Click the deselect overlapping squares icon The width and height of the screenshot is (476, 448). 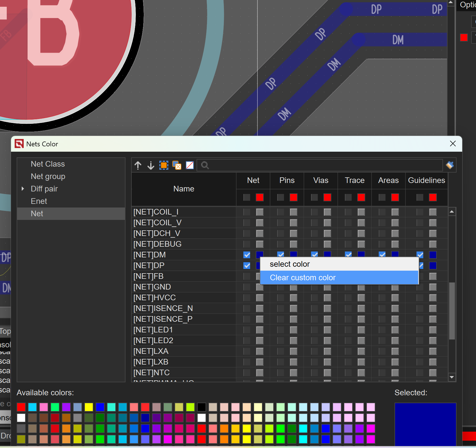pyautogui.click(x=177, y=165)
